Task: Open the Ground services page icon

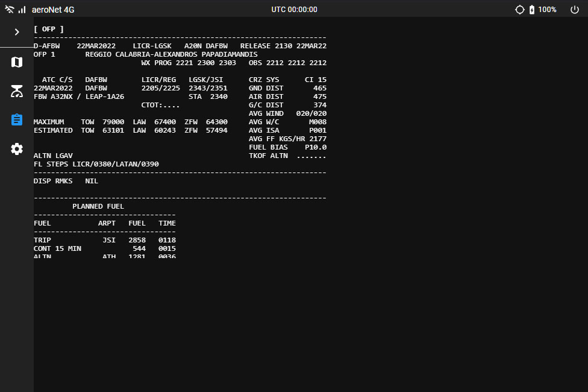Action: 17,91
